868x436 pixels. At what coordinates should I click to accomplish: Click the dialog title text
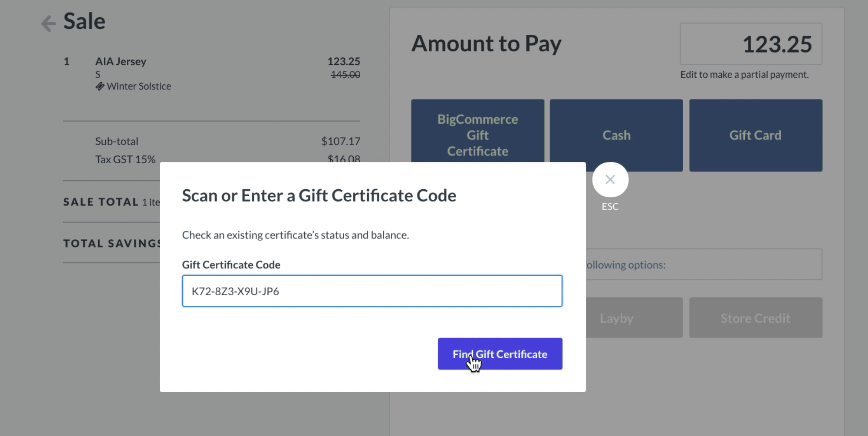pos(319,196)
